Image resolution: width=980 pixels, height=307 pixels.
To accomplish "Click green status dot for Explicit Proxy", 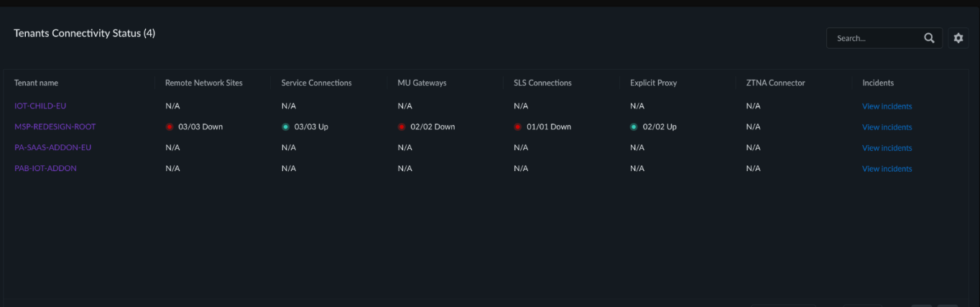I will point(634,127).
